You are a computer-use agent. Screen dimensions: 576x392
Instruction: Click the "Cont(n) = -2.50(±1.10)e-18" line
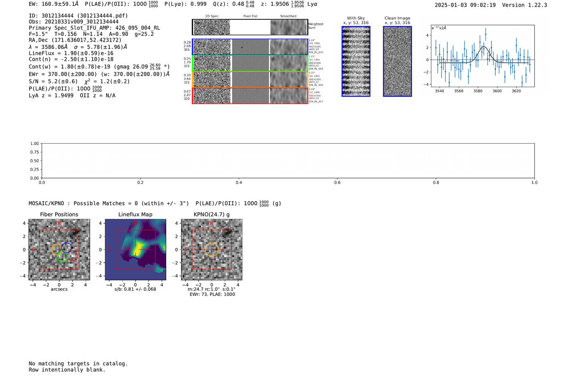pyautogui.click(x=71, y=59)
